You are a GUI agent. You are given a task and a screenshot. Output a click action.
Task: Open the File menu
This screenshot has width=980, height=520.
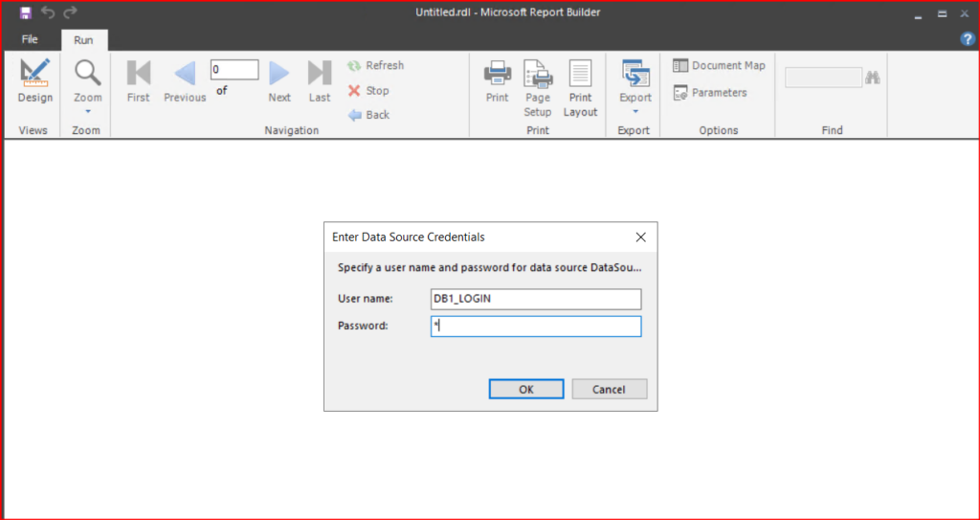30,40
